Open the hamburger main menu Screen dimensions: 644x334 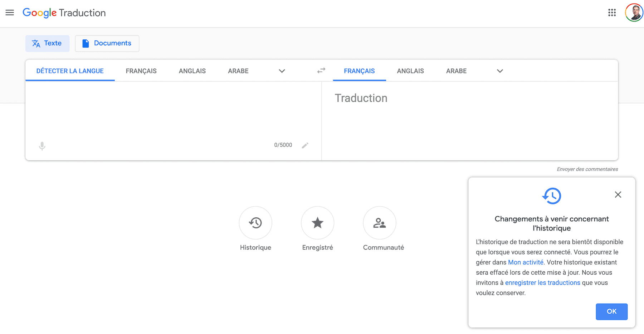coord(10,13)
